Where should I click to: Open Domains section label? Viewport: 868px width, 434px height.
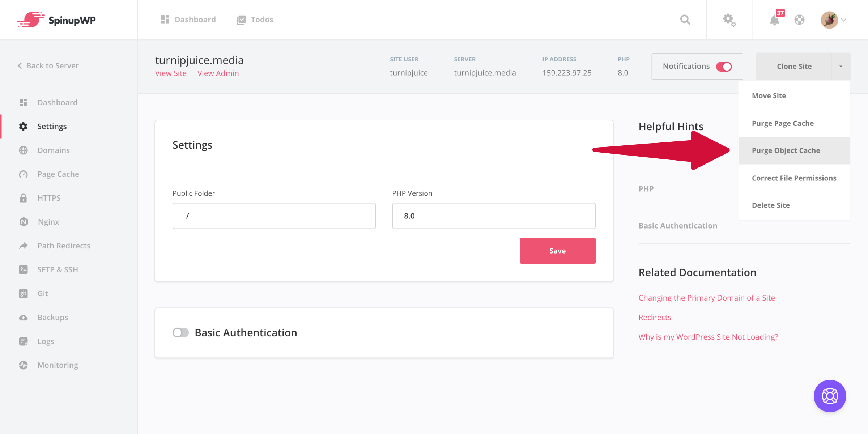tap(54, 150)
